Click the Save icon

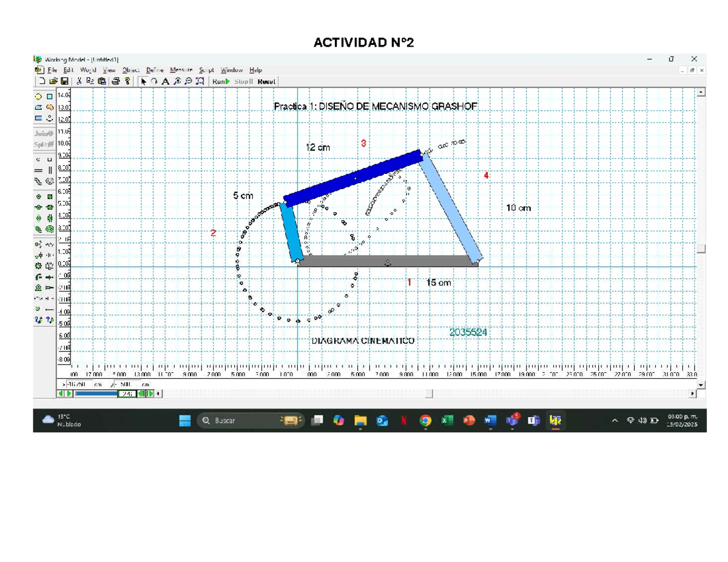click(x=65, y=81)
